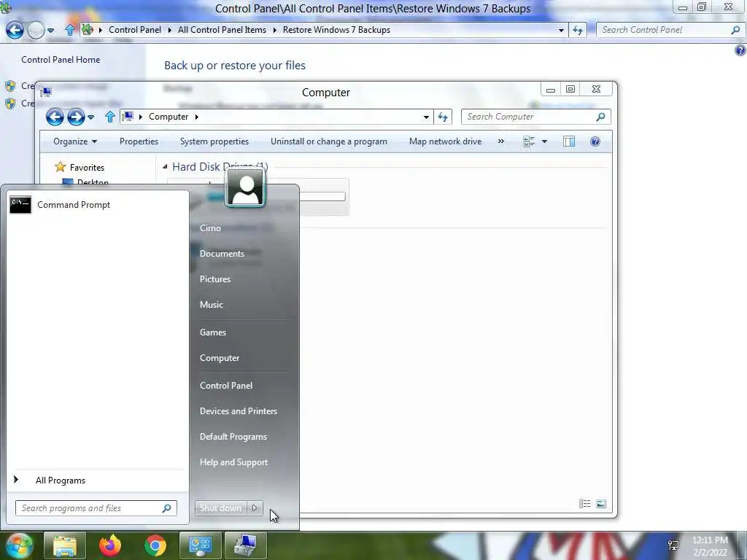Go up one level in Control Panel window
Viewport: 747px width, 560px height.
69,30
